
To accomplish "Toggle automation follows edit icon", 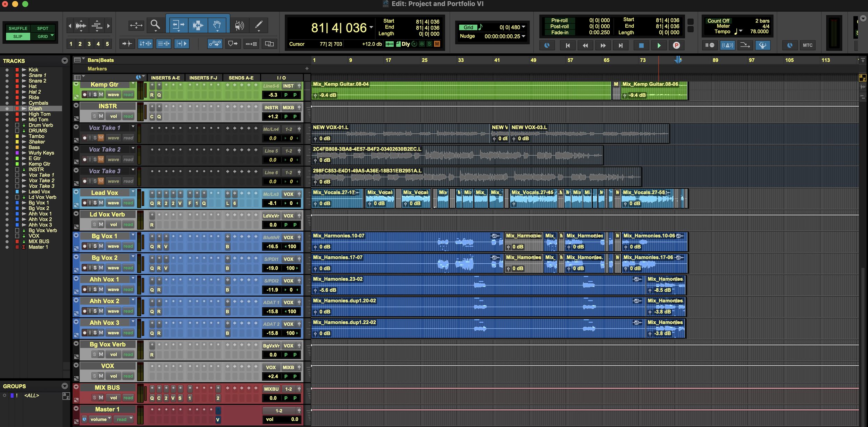I will coord(215,44).
